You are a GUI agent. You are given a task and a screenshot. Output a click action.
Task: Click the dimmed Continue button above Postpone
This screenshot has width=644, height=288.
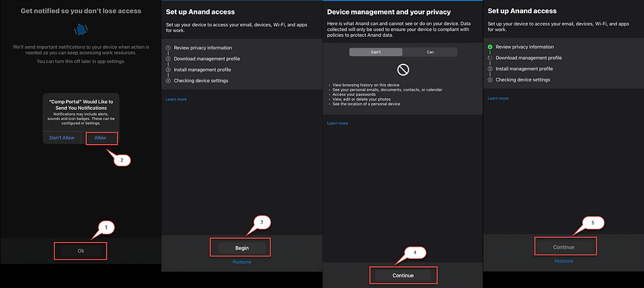(x=564, y=247)
